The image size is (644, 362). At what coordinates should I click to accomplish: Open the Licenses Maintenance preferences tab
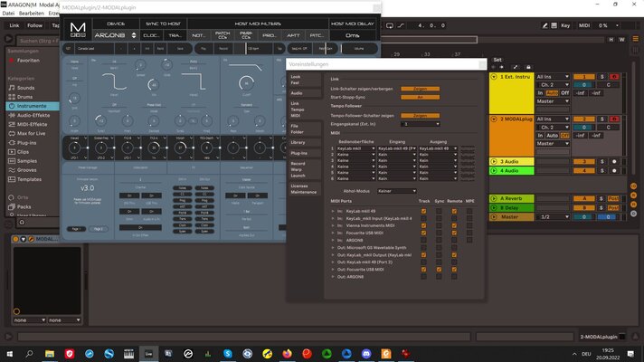pyautogui.click(x=305, y=189)
